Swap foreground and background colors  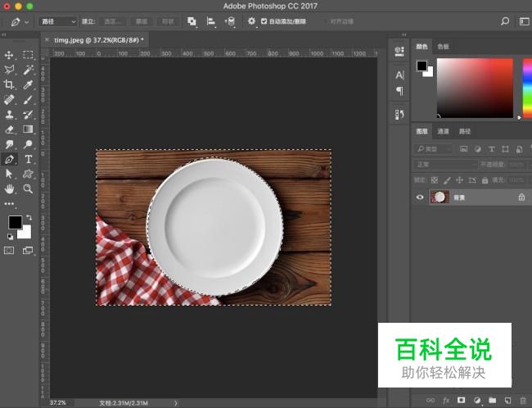pyautogui.click(x=29, y=218)
